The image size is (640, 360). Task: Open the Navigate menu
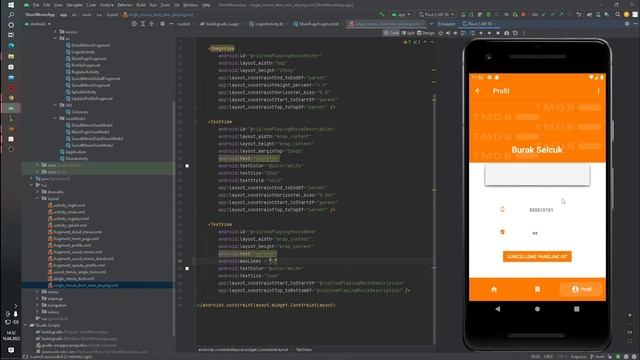(75, 5)
